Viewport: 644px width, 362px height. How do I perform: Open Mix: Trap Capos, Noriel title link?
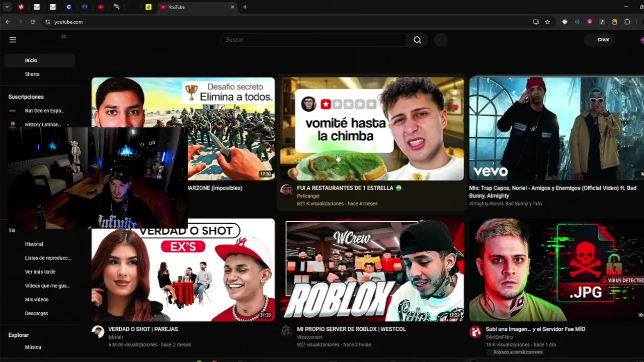553,192
